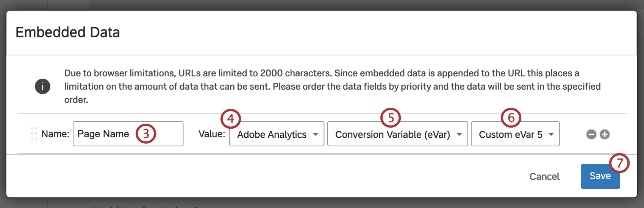Screen dimensions: 644x208
Task: Click the red circled number 4 marker
Action: [231, 119]
